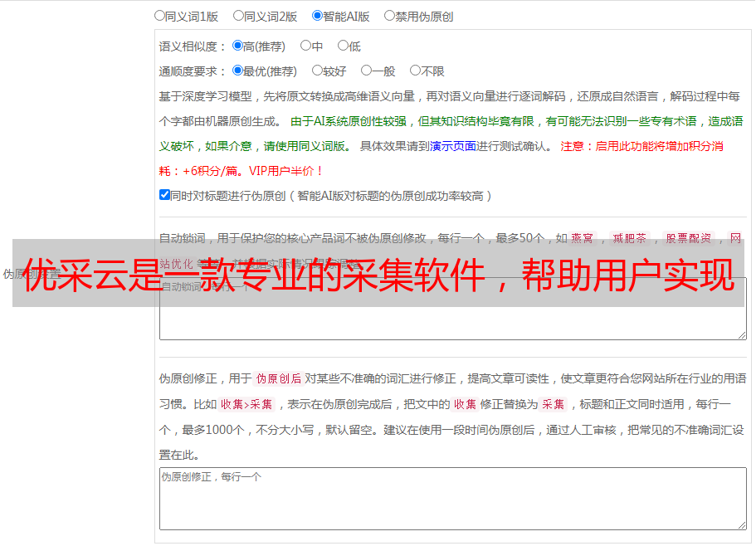Set 语义相似度 to 中

305,46
